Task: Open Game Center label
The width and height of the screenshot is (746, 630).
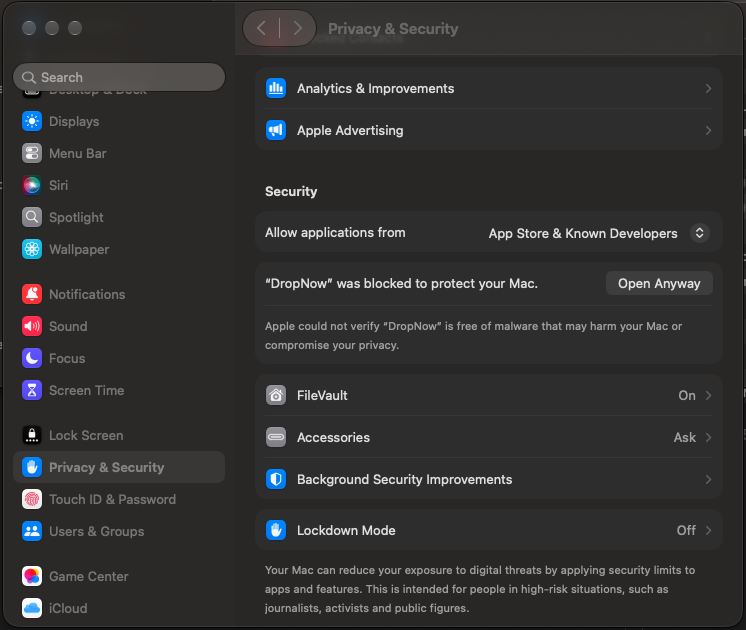Action: pos(88,576)
